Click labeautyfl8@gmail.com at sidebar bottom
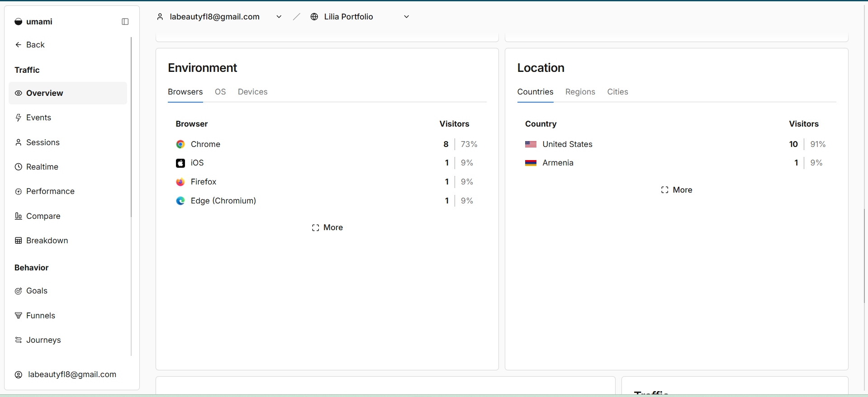868x397 pixels. (72, 374)
